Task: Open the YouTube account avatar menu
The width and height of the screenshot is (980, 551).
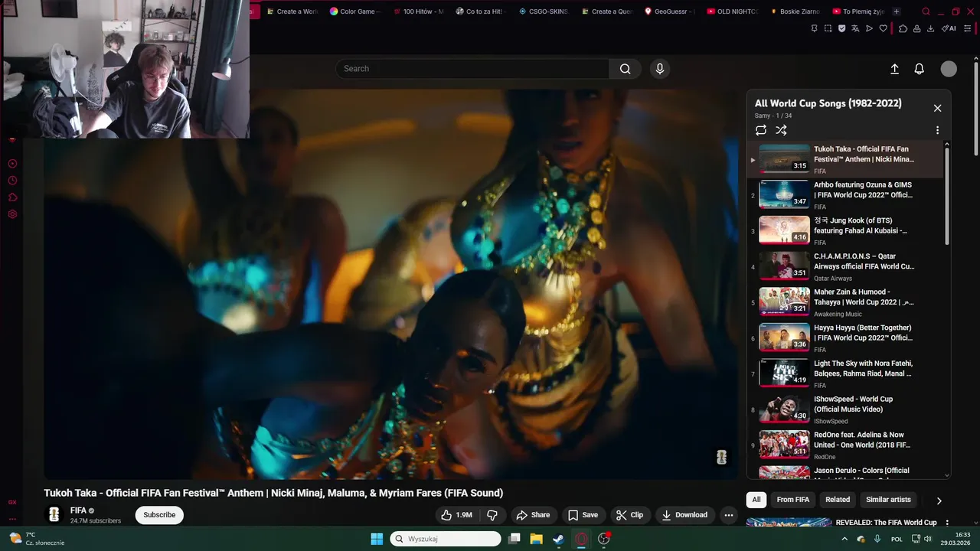Action: click(949, 69)
